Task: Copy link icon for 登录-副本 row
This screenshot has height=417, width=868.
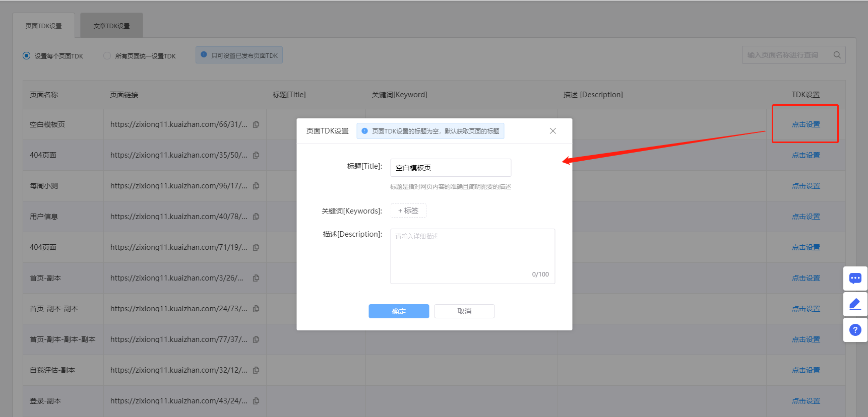Action: [x=256, y=401]
